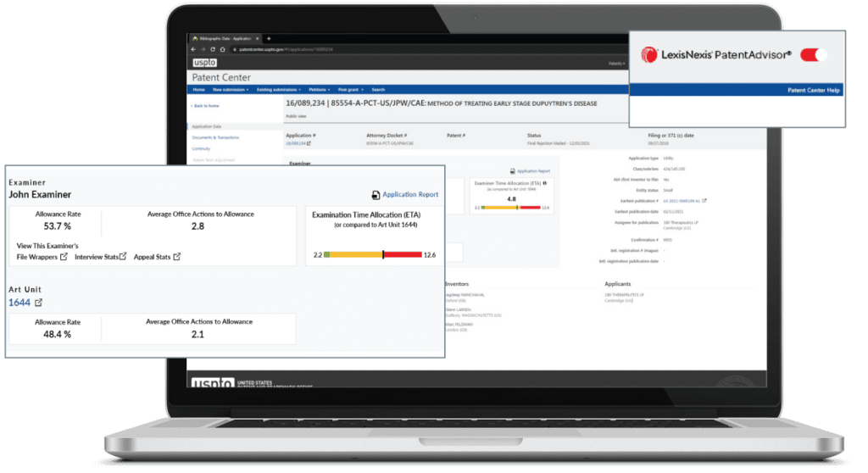Click the assignee 180 Therapeutics LP

pyautogui.click(x=681, y=223)
